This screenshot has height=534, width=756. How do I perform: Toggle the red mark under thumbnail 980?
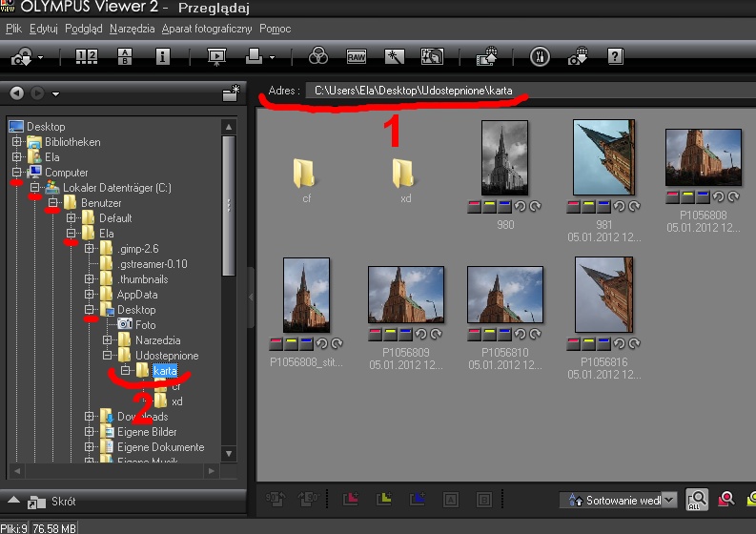pyautogui.click(x=474, y=207)
